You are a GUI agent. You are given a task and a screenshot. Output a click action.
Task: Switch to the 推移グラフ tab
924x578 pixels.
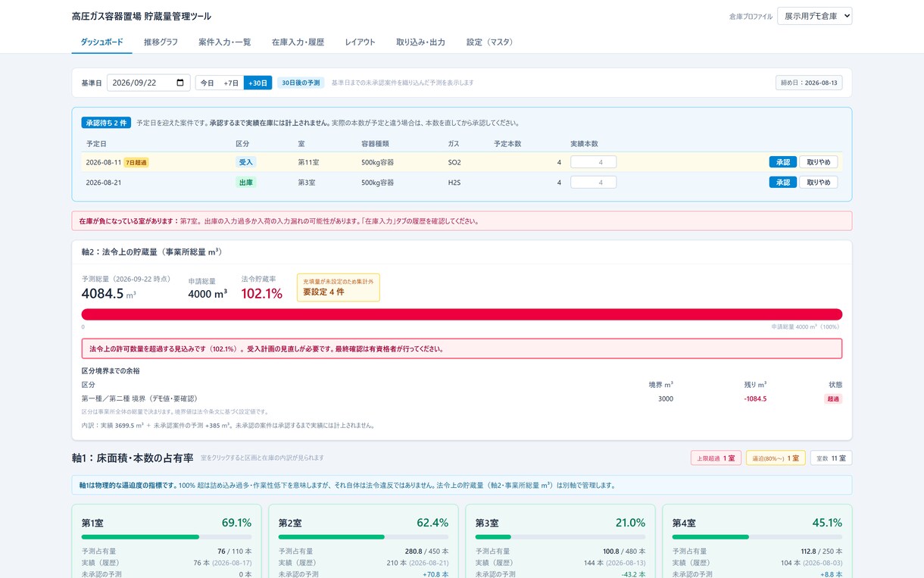(x=161, y=42)
